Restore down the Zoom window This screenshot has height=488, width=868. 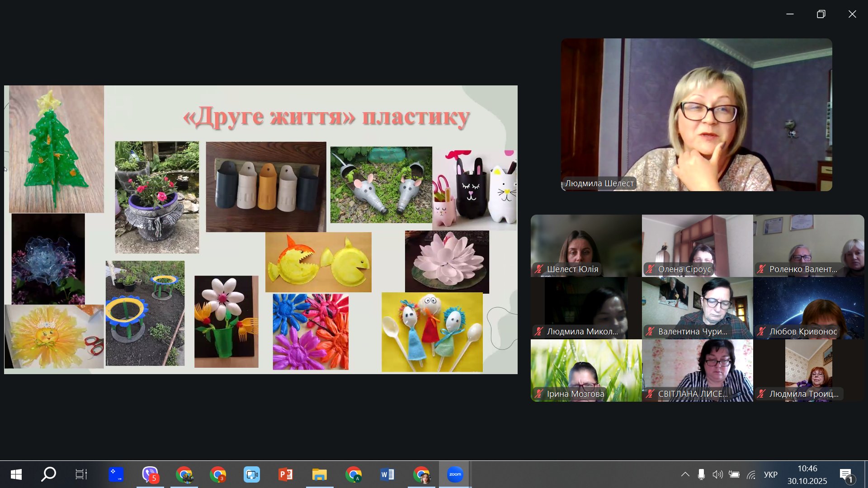pos(821,14)
